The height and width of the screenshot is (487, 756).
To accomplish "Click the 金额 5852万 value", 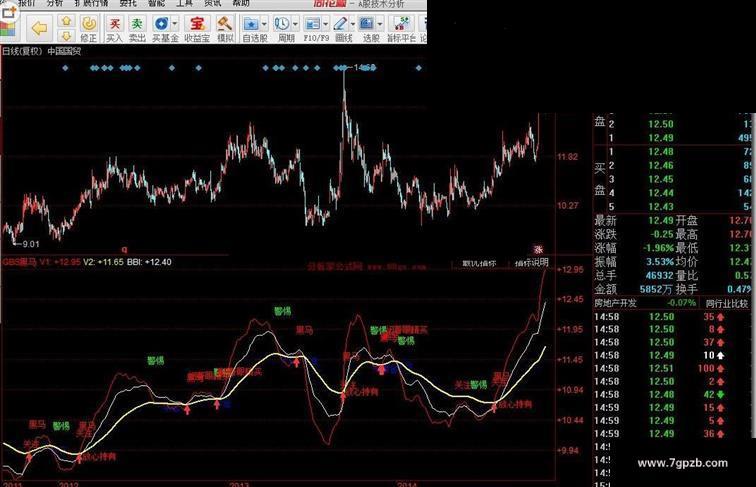I will [656, 289].
